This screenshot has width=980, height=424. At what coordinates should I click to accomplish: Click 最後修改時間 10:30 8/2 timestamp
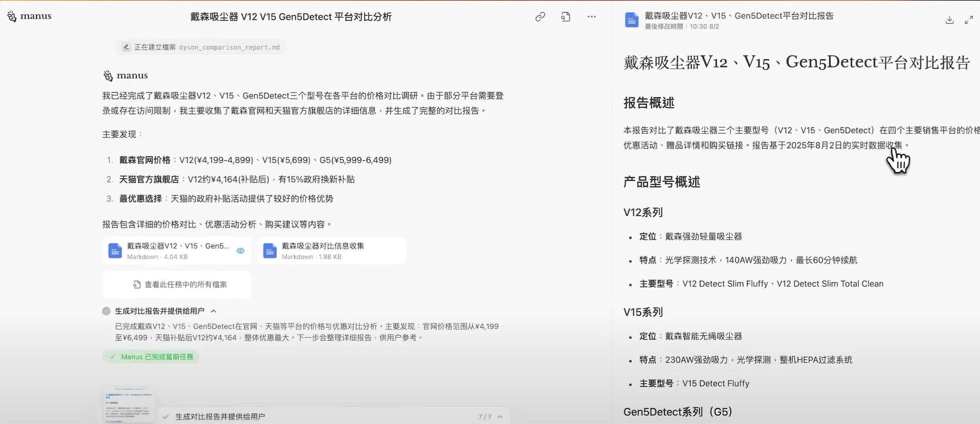point(682,27)
